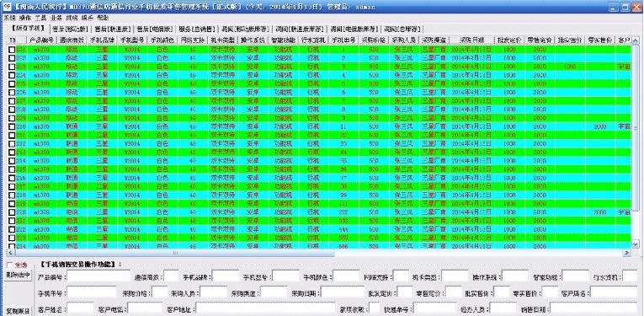The height and width of the screenshot is (316, 644).
Task: Tick the checkbox for row 203
Action: coord(12,67)
